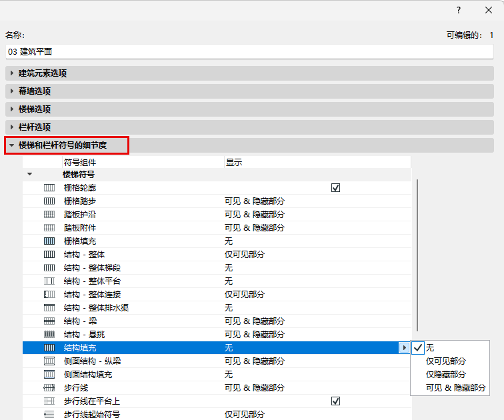Viewport: 504px width, 420px height.
Task: Open the 结构填充 row's display options arrow
Action: 404,348
